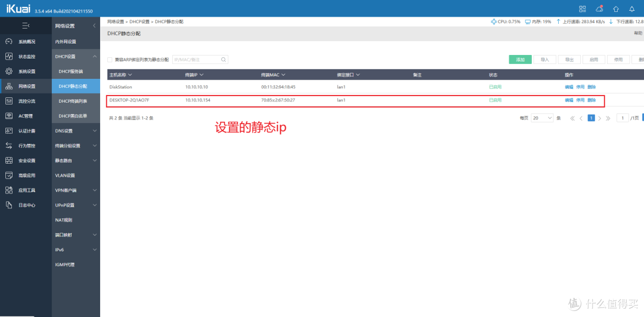Focus the page number jump field
644x317 pixels.
click(623, 118)
